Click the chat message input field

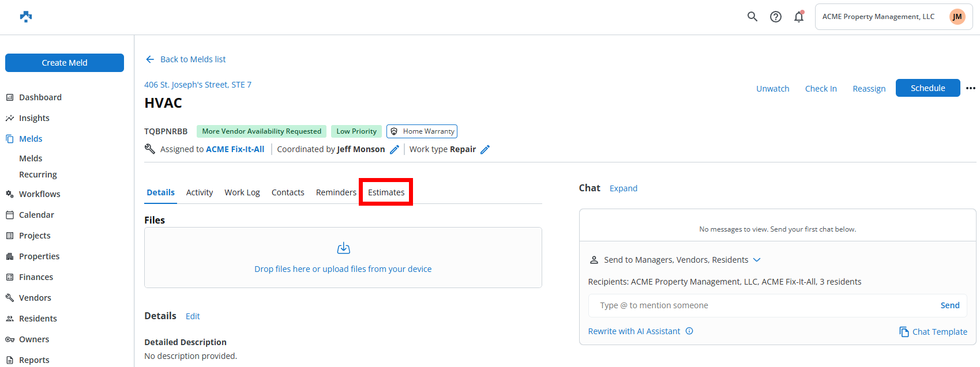tap(761, 305)
